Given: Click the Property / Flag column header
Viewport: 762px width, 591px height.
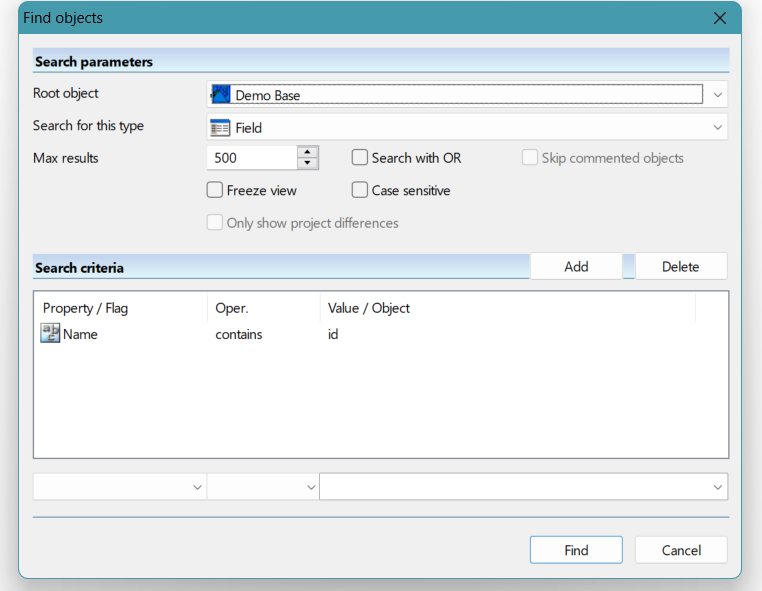Looking at the screenshot, I should [85, 308].
